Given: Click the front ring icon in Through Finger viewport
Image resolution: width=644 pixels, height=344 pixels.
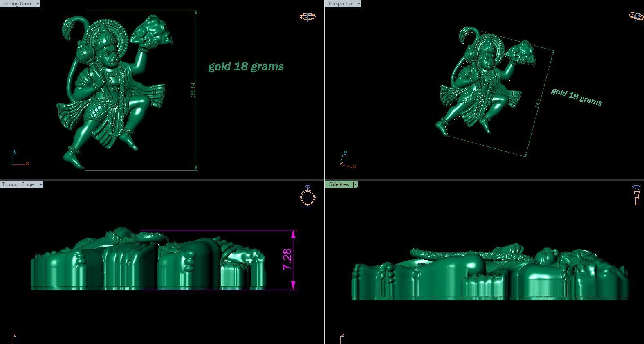Looking at the screenshot, I should tap(308, 195).
